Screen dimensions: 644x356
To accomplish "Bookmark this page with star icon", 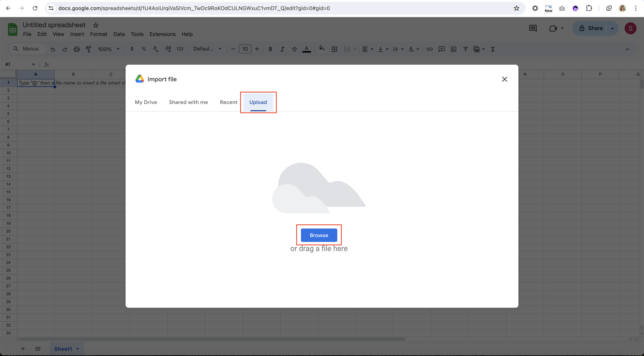I will (x=516, y=8).
